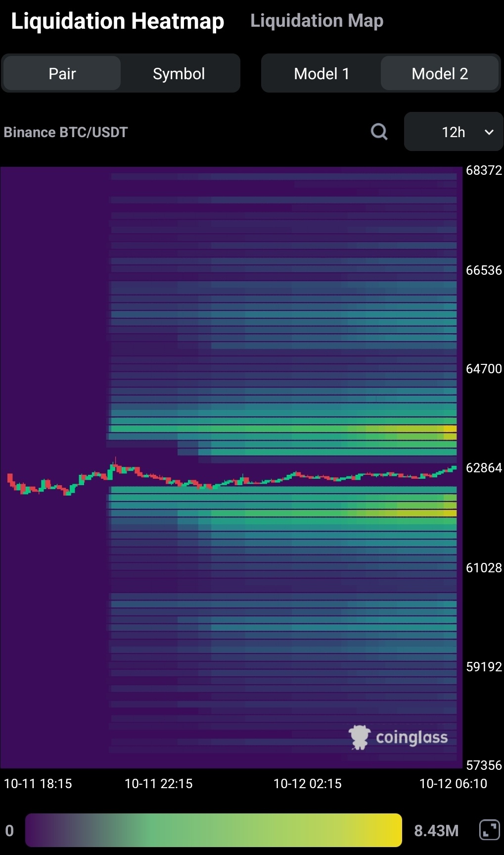
Task: Click the 61028 price axis label
Action: pyautogui.click(x=484, y=568)
